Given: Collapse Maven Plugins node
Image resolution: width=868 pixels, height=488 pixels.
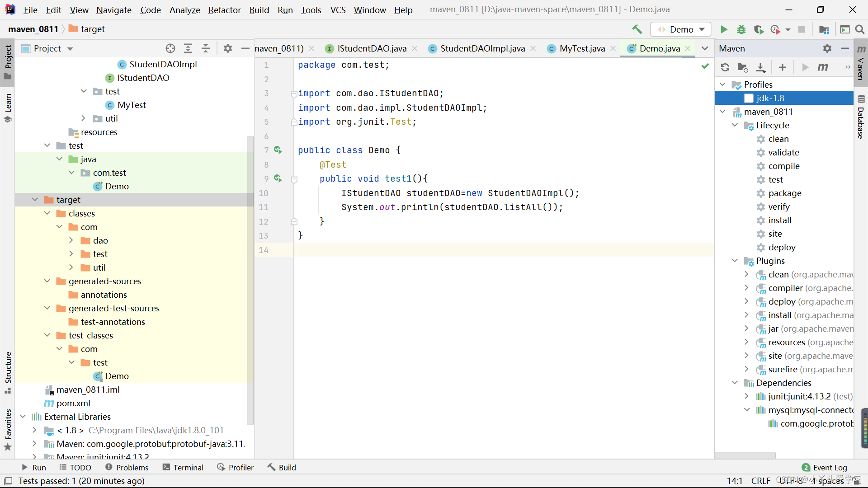Looking at the screenshot, I should (x=735, y=261).
